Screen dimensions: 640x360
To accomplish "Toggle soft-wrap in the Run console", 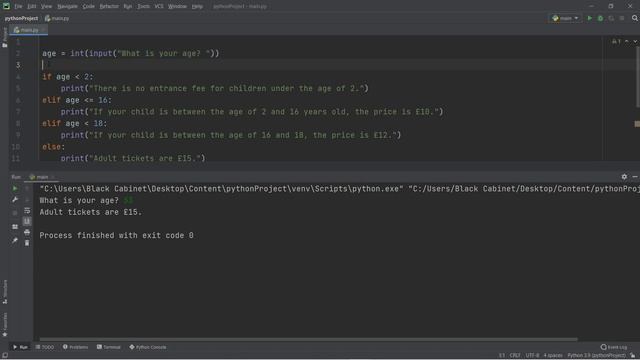I will pos(27,211).
